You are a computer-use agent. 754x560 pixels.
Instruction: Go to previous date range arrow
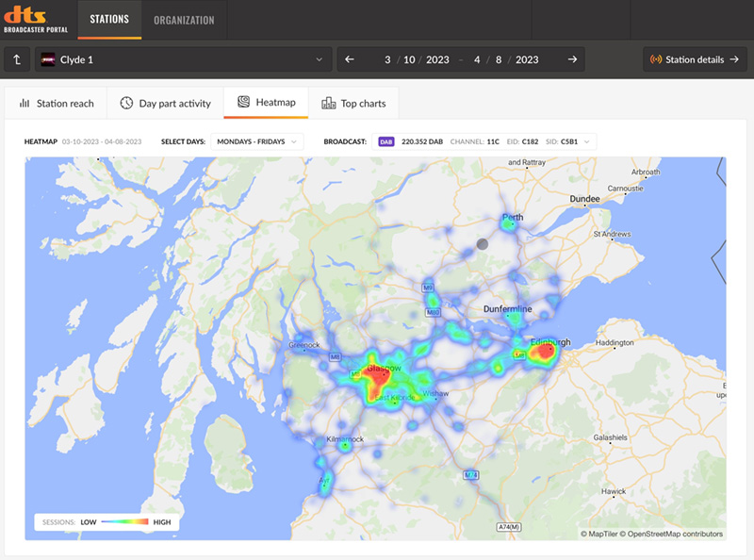tap(350, 59)
